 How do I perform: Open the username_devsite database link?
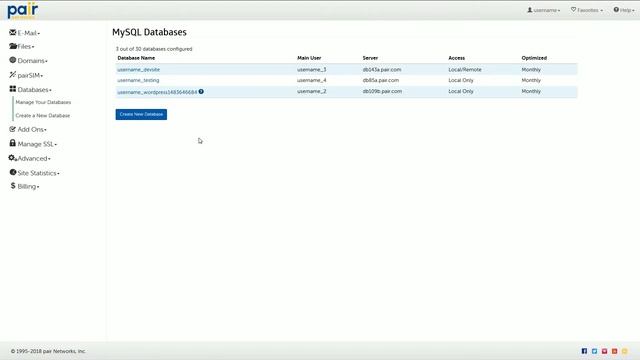tap(138, 70)
